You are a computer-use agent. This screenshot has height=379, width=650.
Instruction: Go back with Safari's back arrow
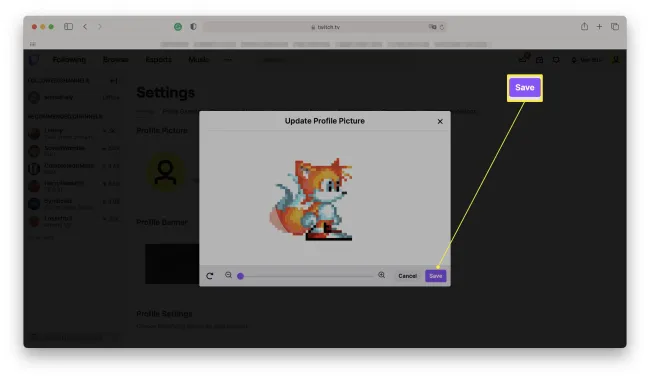[85, 27]
